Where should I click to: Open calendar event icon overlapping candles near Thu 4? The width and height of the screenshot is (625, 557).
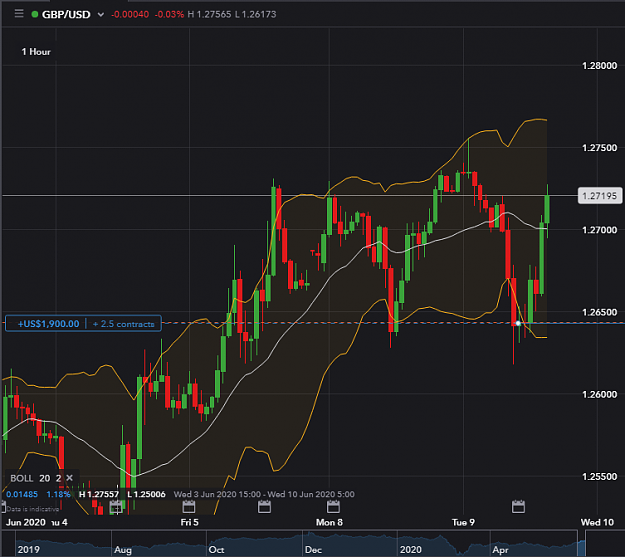coord(116,507)
